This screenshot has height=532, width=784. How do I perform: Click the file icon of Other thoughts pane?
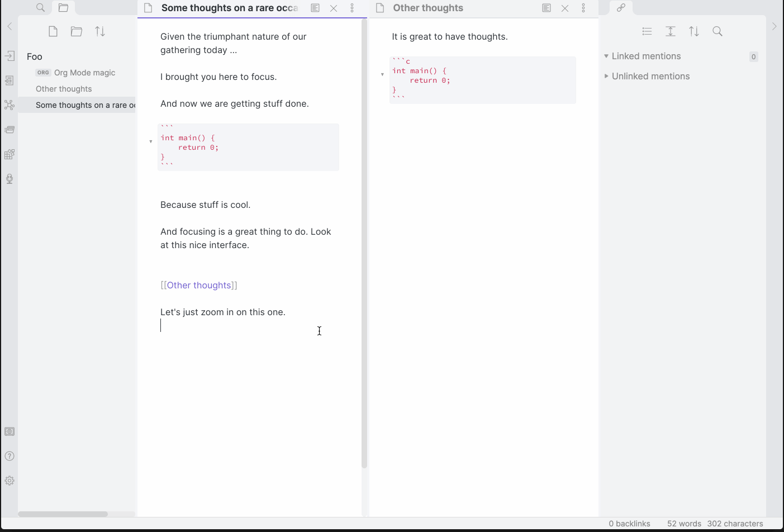tap(380, 8)
